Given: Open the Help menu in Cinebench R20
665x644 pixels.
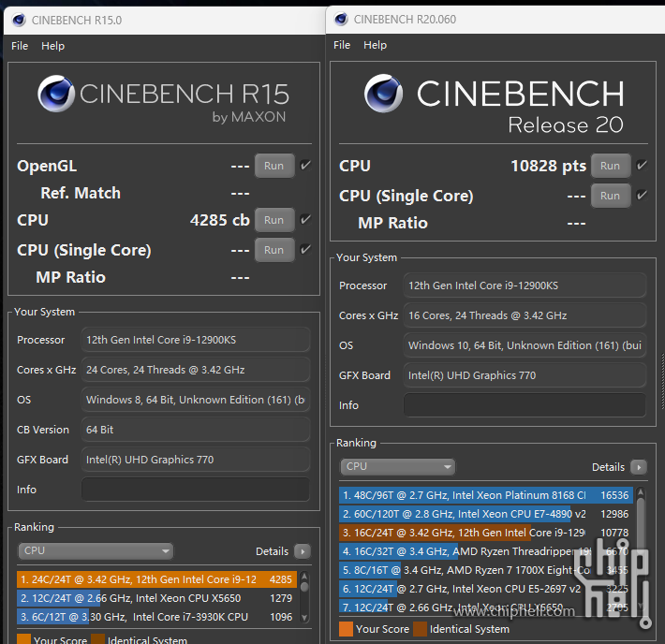Looking at the screenshot, I should click(376, 45).
